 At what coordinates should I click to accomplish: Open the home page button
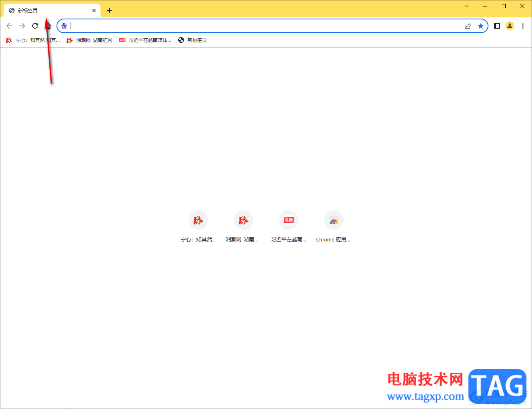pos(48,26)
